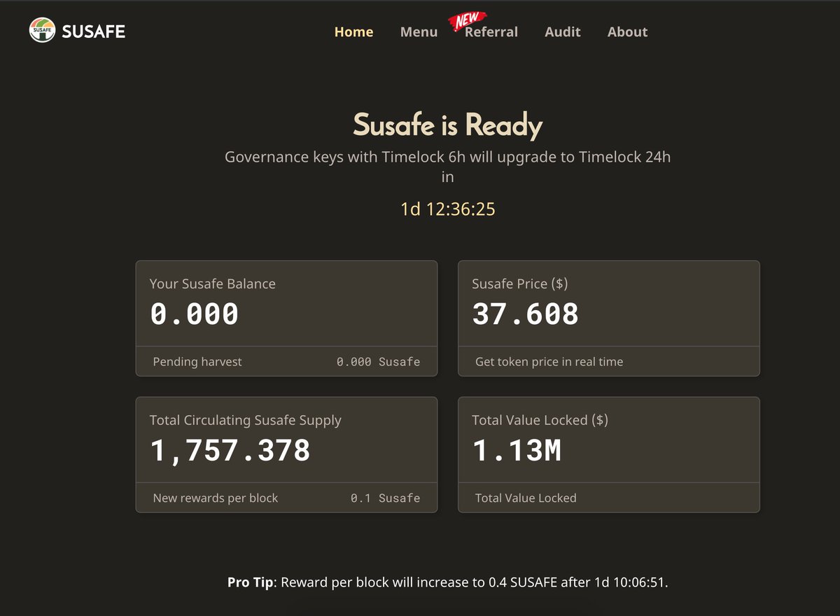
Task: Click the Susafe is Ready heading
Action: [x=448, y=125]
